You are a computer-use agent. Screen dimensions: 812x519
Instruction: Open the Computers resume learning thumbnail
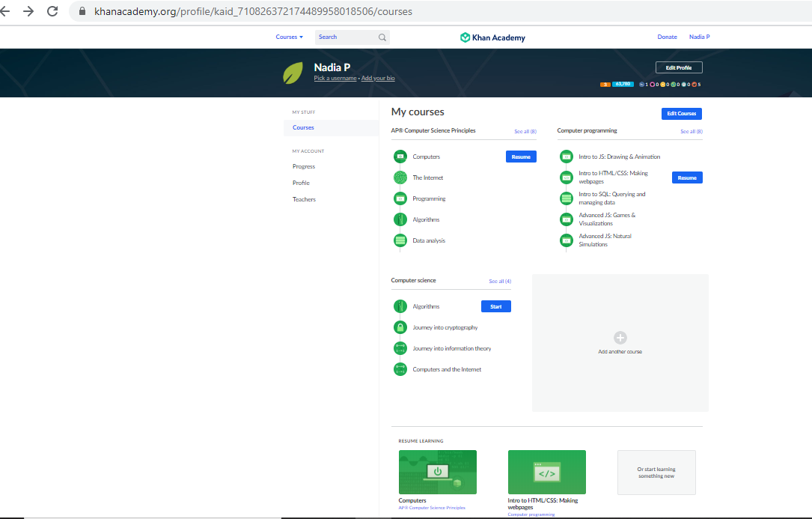tap(438, 472)
